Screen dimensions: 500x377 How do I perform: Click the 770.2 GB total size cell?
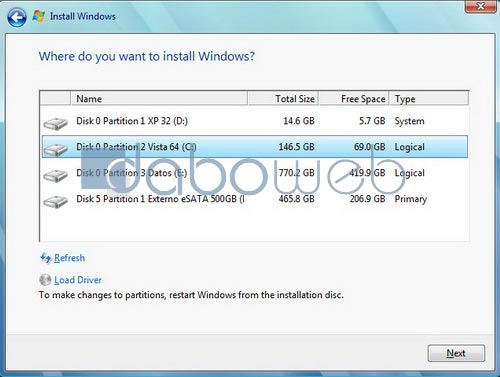pos(296,173)
